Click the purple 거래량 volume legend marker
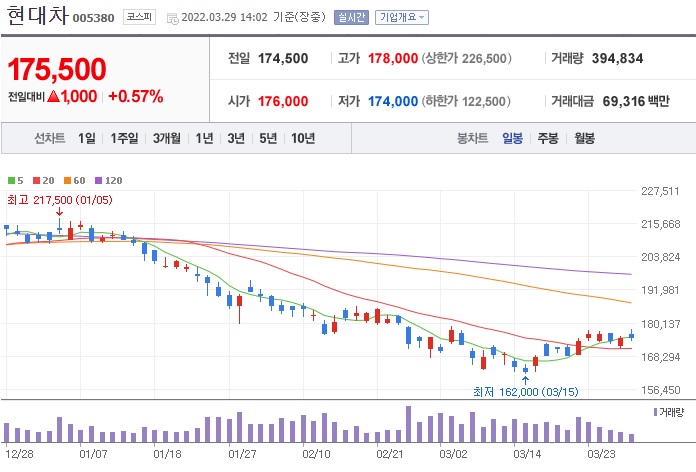 [x=655, y=413]
